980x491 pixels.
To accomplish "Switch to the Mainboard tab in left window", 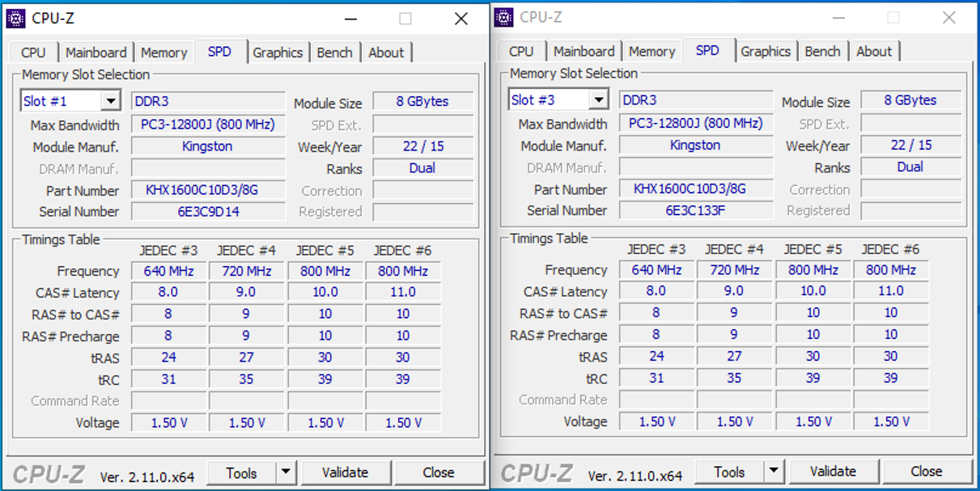I will click(x=95, y=53).
